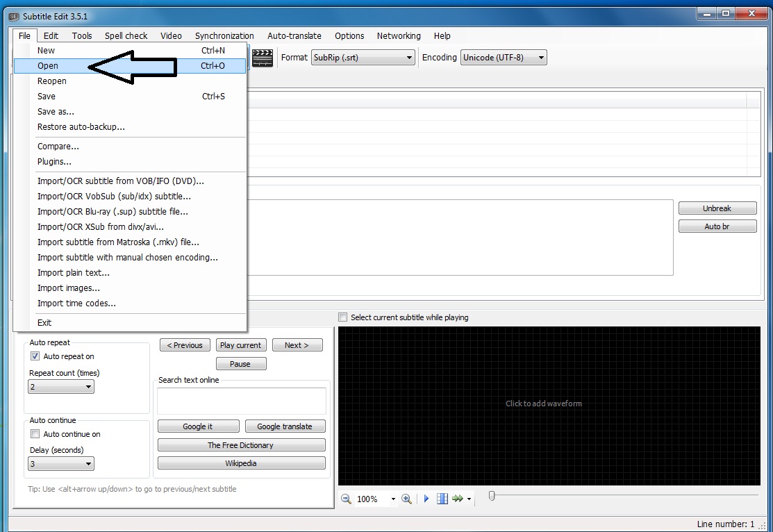
Task: Open the Synchronization menu
Action: click(x=224, y=35)
